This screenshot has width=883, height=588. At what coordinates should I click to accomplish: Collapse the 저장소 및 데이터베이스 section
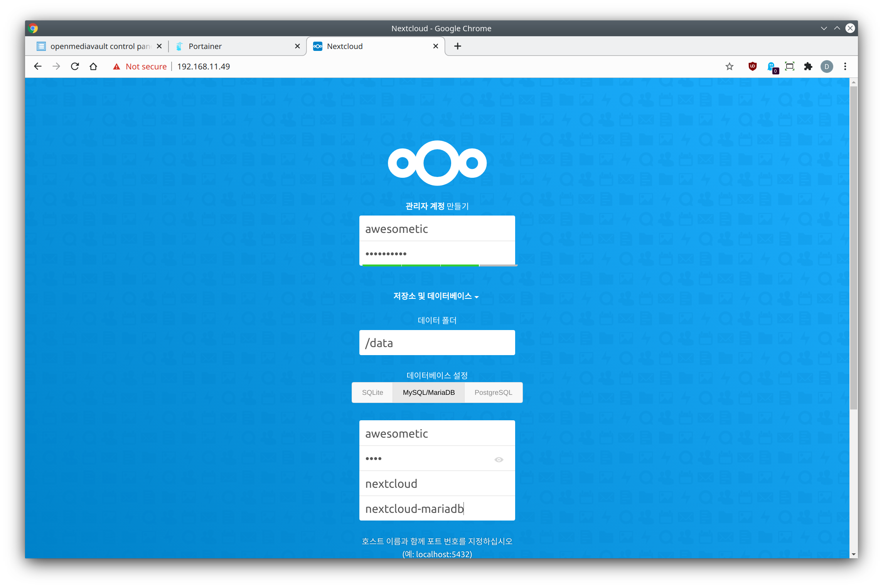[436, 296]
